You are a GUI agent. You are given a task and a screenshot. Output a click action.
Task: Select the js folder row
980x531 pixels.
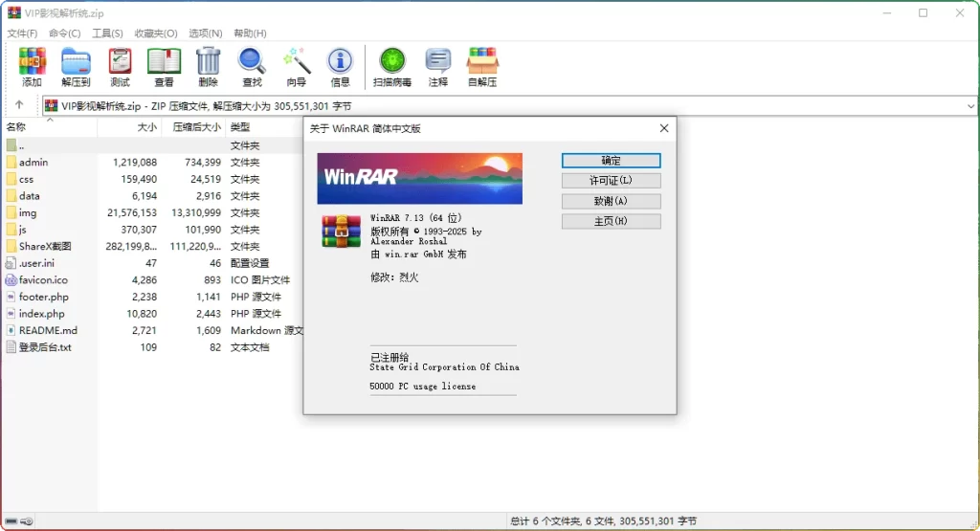tap(154, 230)
